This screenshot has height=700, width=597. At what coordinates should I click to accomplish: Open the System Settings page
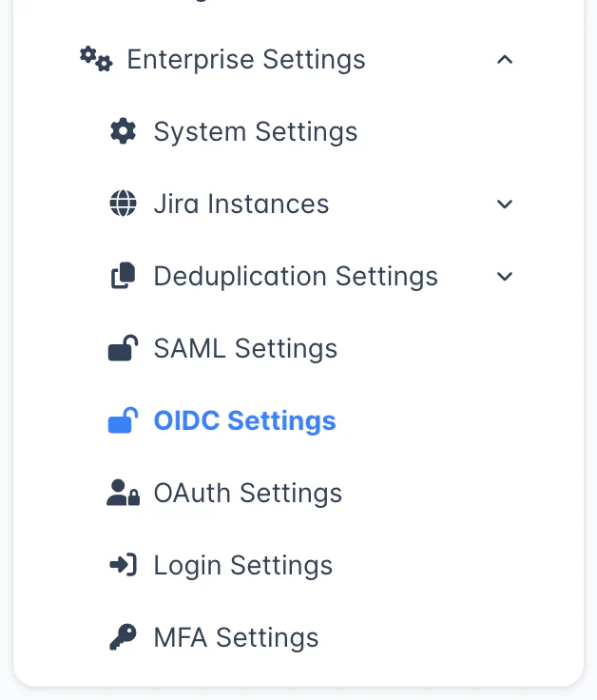pyautogui.click(x=256, y=131)
